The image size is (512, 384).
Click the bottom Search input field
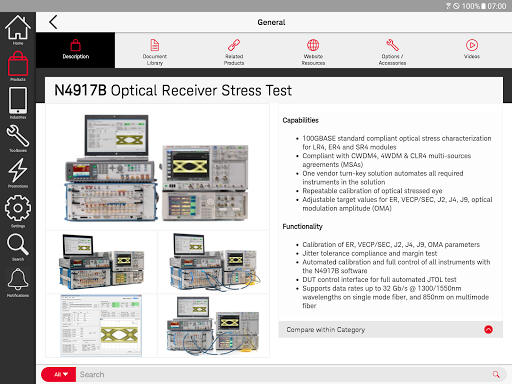click(x=283, y=374)
